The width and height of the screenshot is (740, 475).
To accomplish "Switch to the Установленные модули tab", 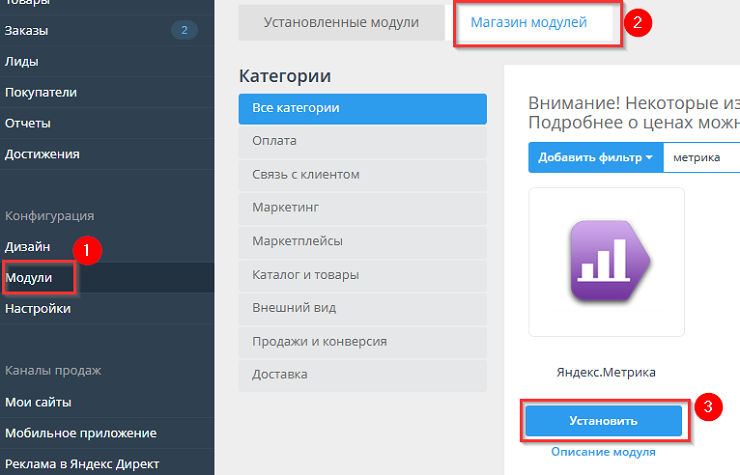I will tap(341, 21).
